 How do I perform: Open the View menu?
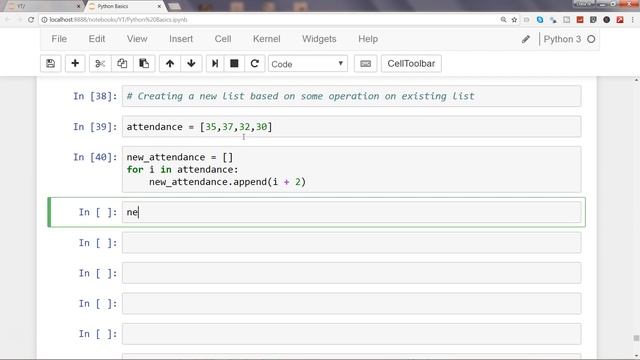tap(137, 39)
